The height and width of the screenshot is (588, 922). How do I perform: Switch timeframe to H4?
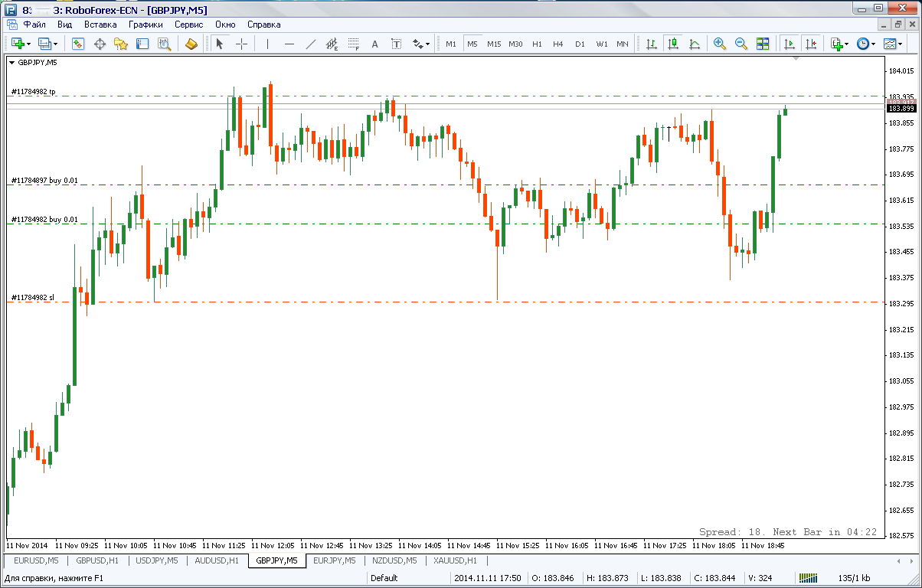click(558, 44)
